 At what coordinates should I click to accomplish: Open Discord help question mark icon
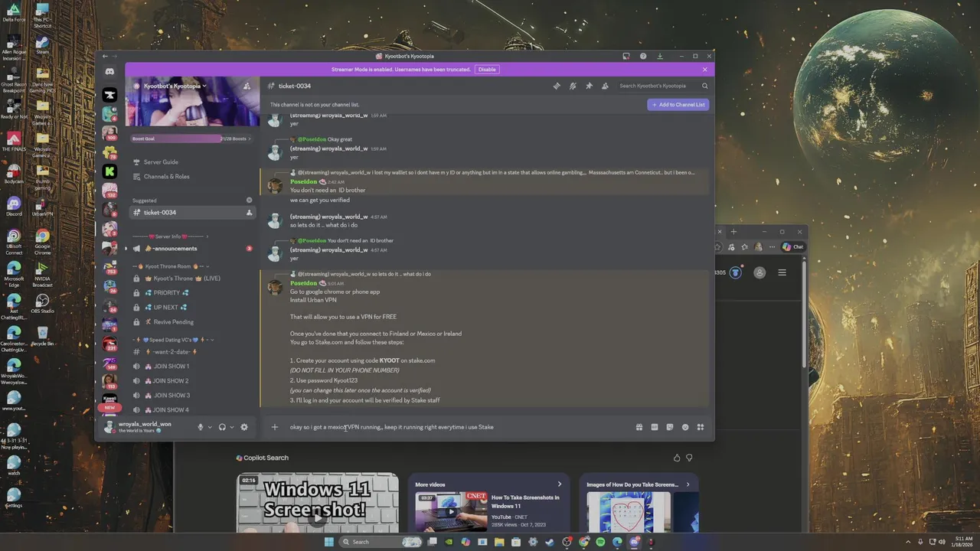(643, 56)
